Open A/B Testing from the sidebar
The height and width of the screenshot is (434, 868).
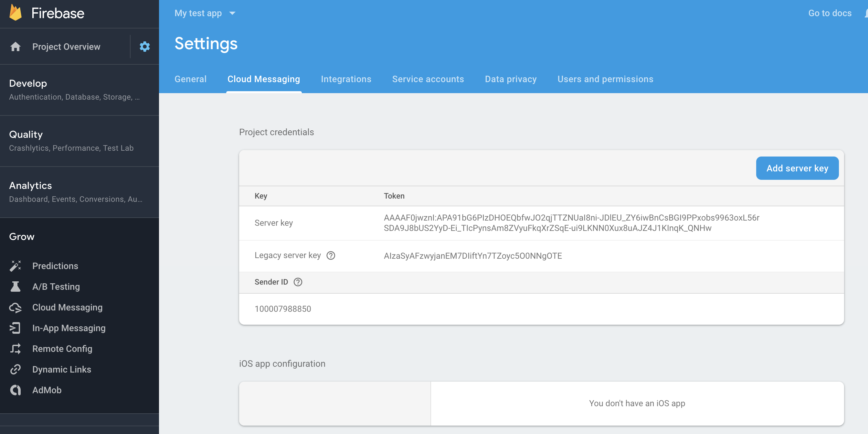(x=56, y=287)
